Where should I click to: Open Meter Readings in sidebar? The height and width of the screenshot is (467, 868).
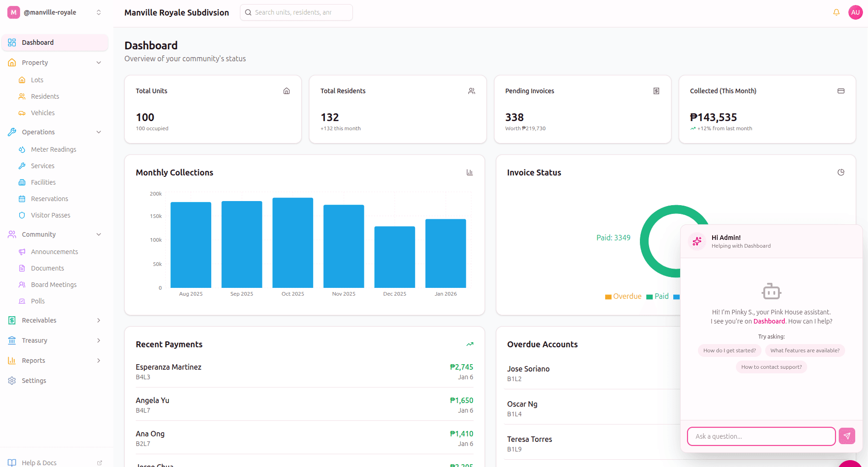pyautogui.click(x=53, y=149)
